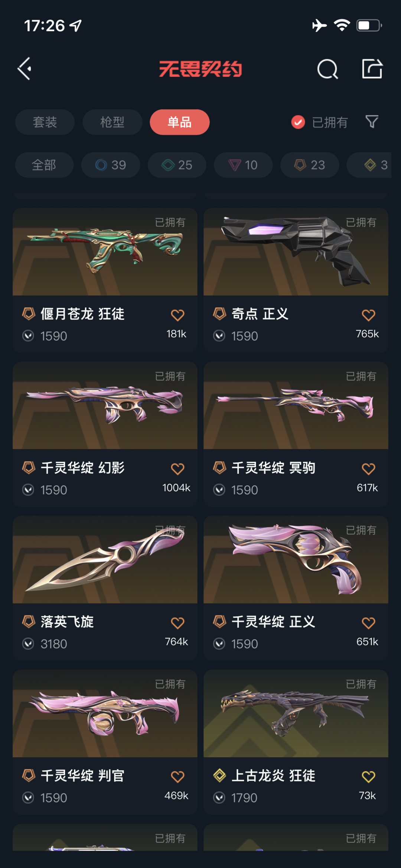Viewport: 401px width, 868px height.
Task: Switch to the 套装 tab
Action: (45, 122)
